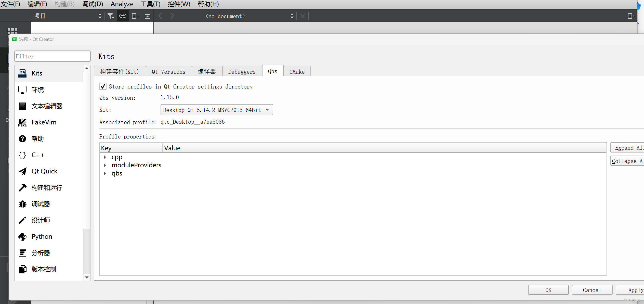Image resolution: width=644 pixels, height=304 pixels.
Task: Open the C++ settings category
Action: [x=37, y=155]
